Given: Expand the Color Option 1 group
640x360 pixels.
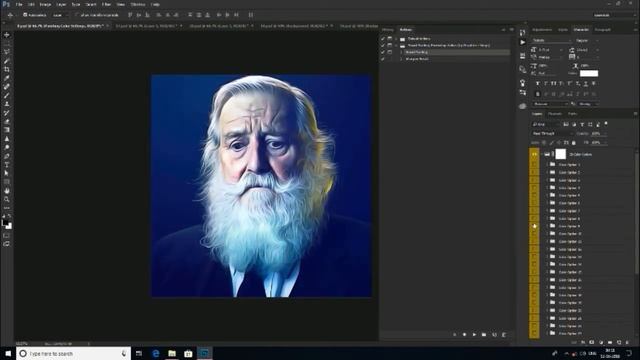Looking at the screenshot, I should click(547, 164).
